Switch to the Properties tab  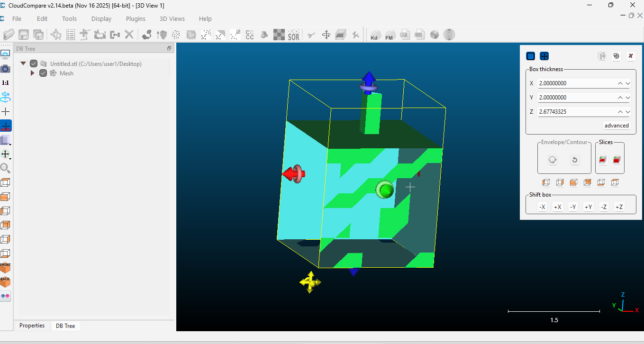click(x=31, y=326)
